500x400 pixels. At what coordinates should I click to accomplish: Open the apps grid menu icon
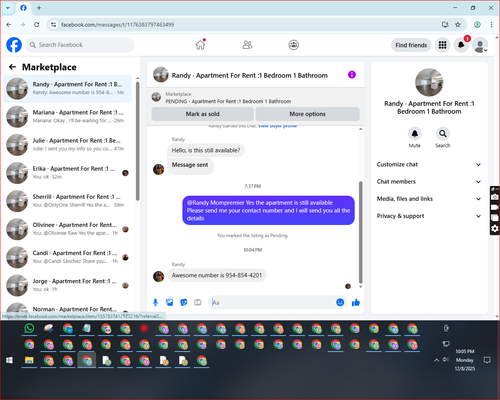point(442,45)
